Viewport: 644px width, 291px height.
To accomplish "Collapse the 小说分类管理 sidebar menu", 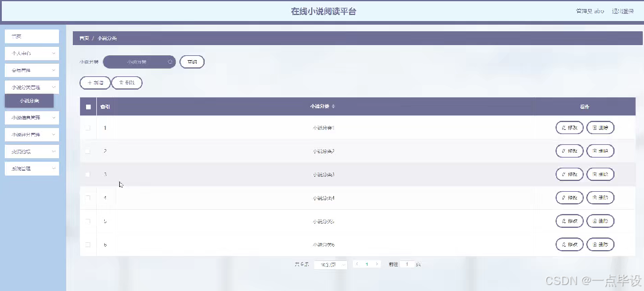I will click(32, 87).
